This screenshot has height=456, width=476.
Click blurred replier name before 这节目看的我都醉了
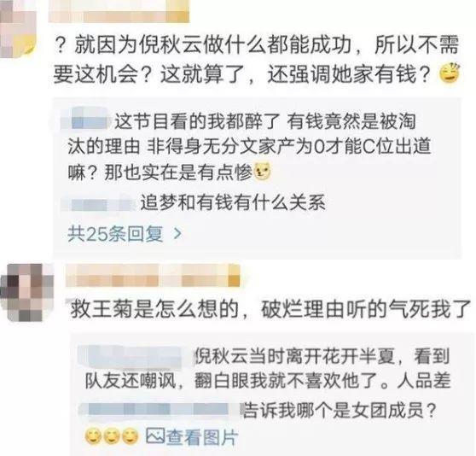coord(86,122)
